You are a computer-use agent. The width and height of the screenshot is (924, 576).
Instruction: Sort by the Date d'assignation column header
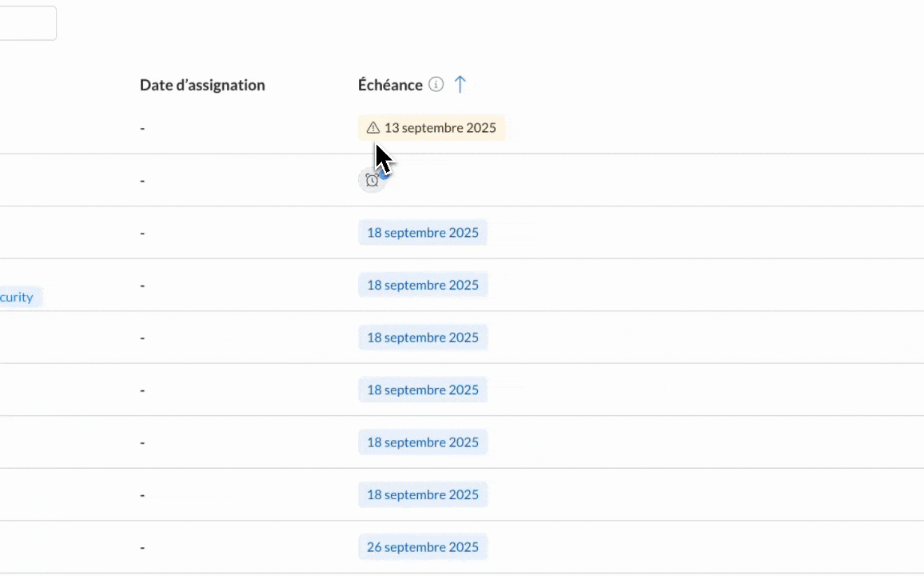coord(202,85)
